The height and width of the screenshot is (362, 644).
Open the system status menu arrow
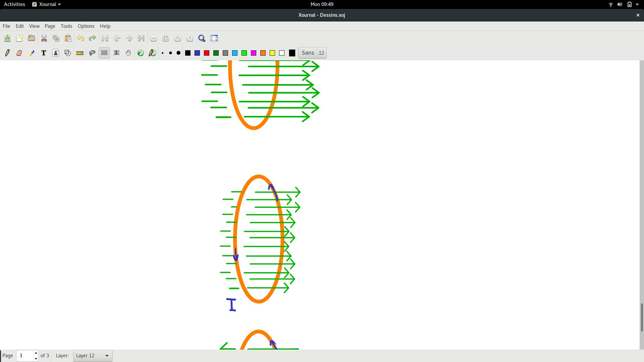pyautogui.click(x=637, y=4)
